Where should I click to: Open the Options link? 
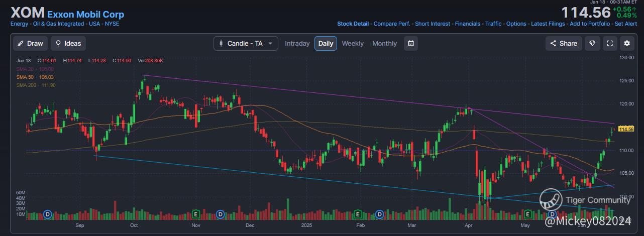(516, 24)
